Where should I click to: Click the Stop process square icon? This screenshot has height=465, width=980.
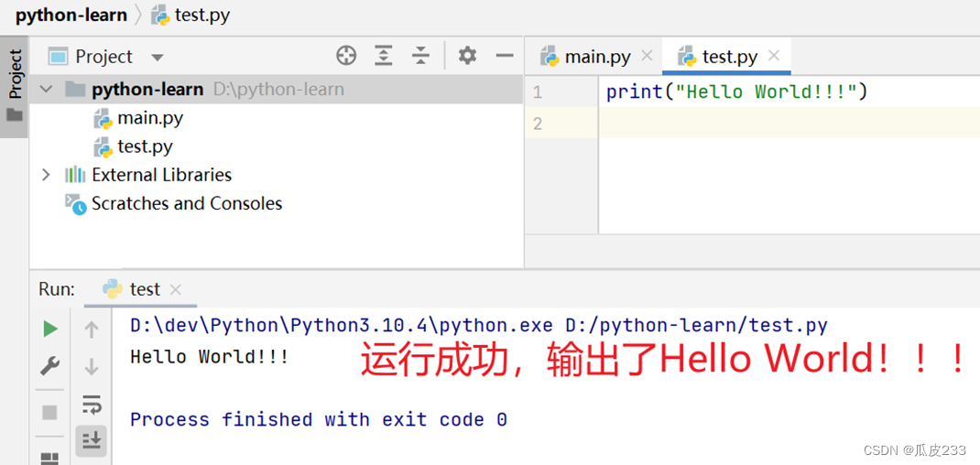point(49,413)
